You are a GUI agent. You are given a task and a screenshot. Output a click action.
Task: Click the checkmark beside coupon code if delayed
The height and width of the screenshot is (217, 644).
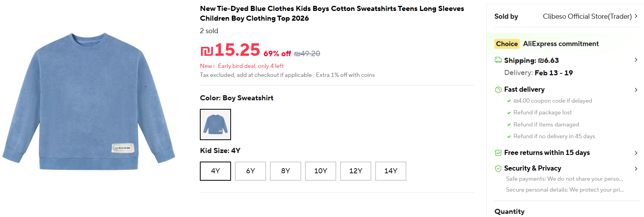[509, 101]
